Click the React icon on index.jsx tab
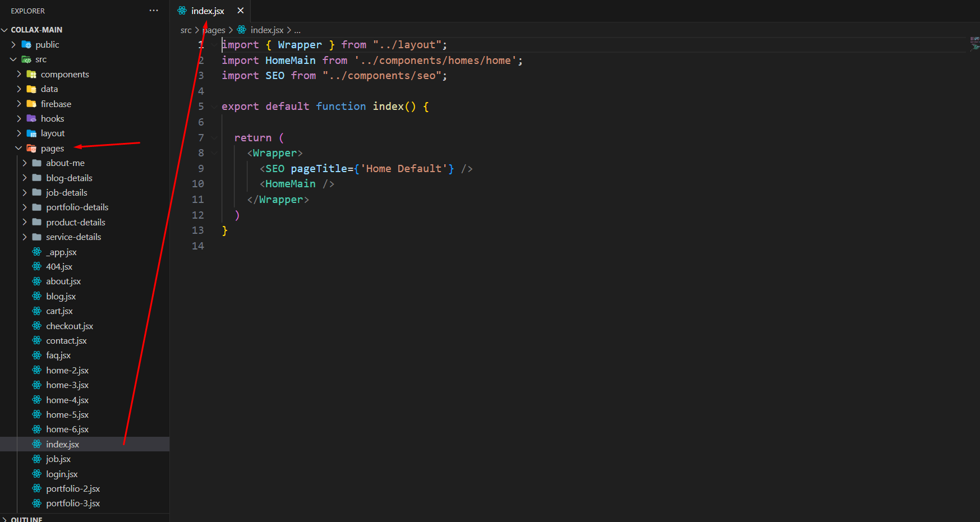This screenshot has width=980, height=522. pos(182,11)
